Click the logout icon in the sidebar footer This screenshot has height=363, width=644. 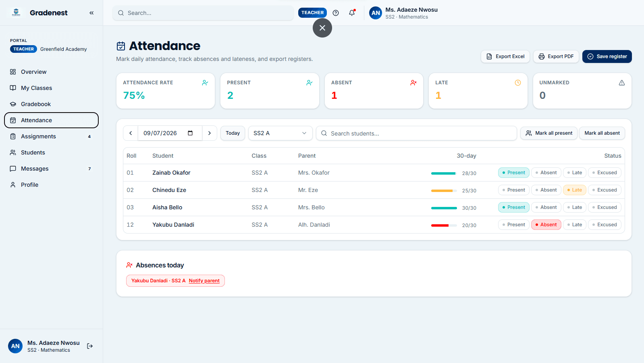click(x=90, y=346)
